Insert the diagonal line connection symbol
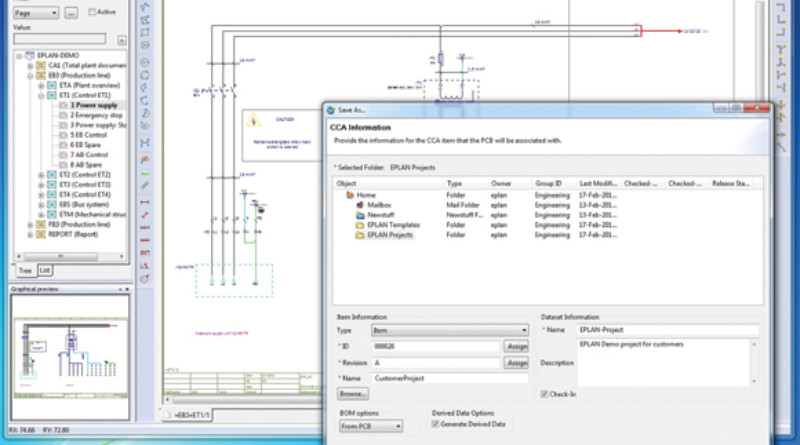 click(781, 147)
